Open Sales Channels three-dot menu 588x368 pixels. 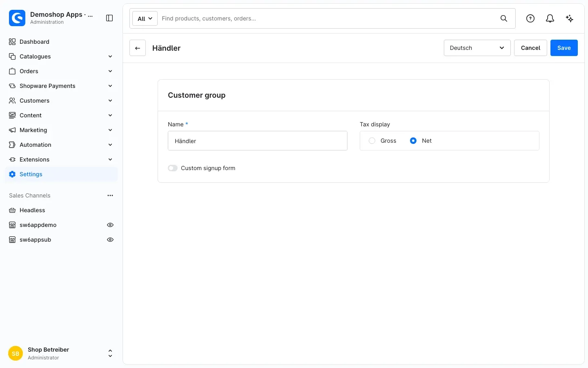(110, 195)
